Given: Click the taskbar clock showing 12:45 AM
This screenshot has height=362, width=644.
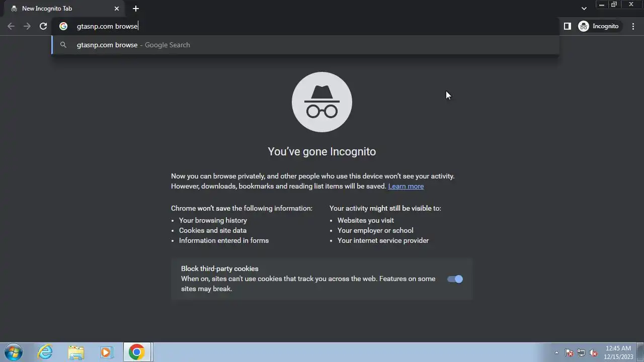Looking at the screenshot, I should pos(618,352).
